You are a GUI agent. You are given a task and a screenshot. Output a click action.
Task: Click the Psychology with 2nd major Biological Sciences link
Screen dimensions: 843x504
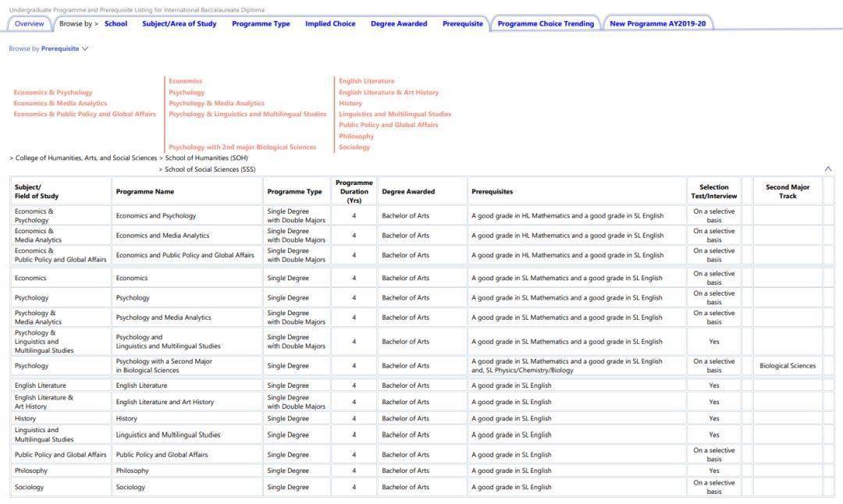[242, 147]
